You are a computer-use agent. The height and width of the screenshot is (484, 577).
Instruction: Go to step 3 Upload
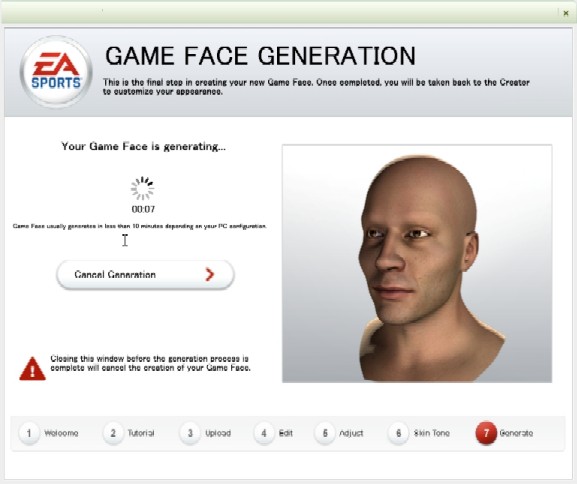point(205,433)
